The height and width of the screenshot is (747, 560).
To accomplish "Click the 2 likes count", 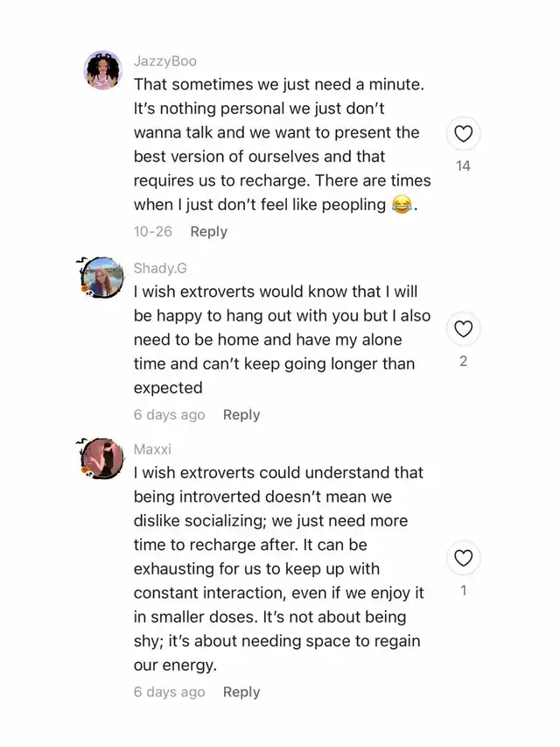I will pos(464,361).
